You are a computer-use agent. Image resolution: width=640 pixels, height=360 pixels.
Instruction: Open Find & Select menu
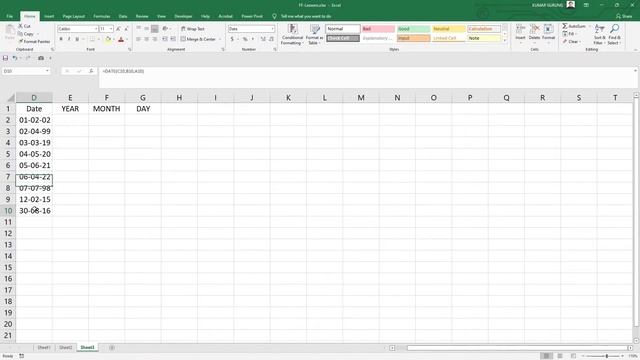click(614, 34)
